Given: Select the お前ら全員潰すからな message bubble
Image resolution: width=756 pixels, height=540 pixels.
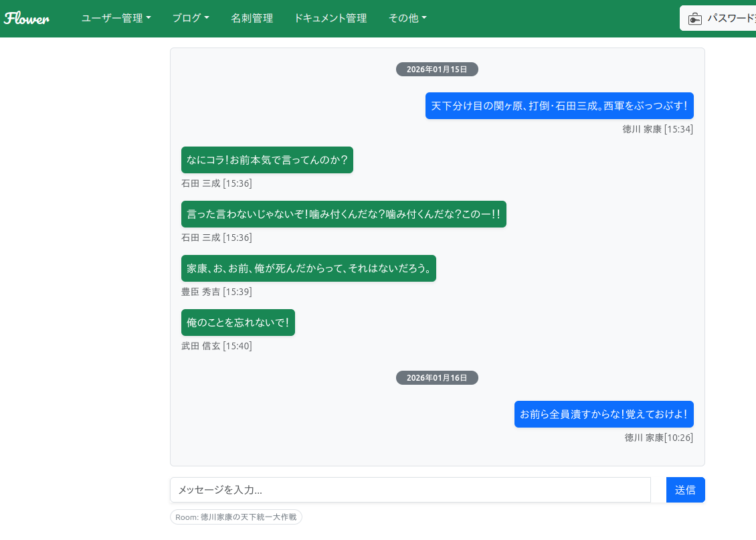Looking at the screenshot, I should 603,414.
